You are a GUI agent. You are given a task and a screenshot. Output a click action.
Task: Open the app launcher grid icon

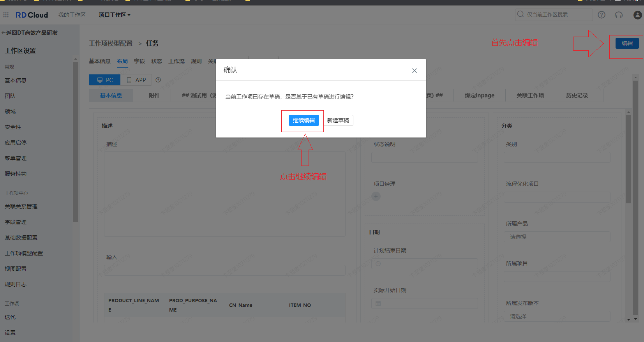click(x=6, y=15)
